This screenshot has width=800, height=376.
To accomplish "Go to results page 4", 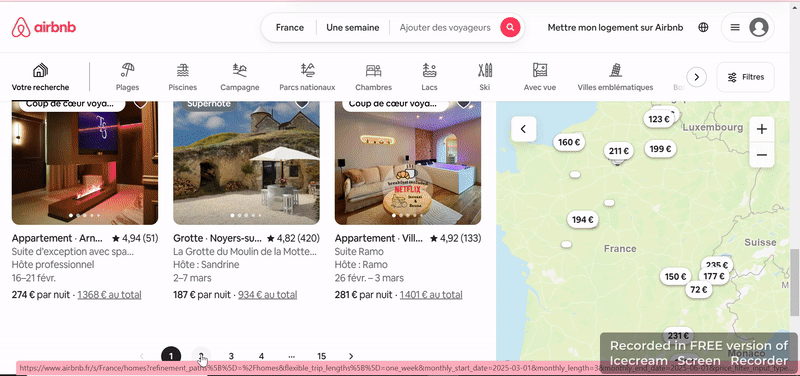I will tap(261, 356).
